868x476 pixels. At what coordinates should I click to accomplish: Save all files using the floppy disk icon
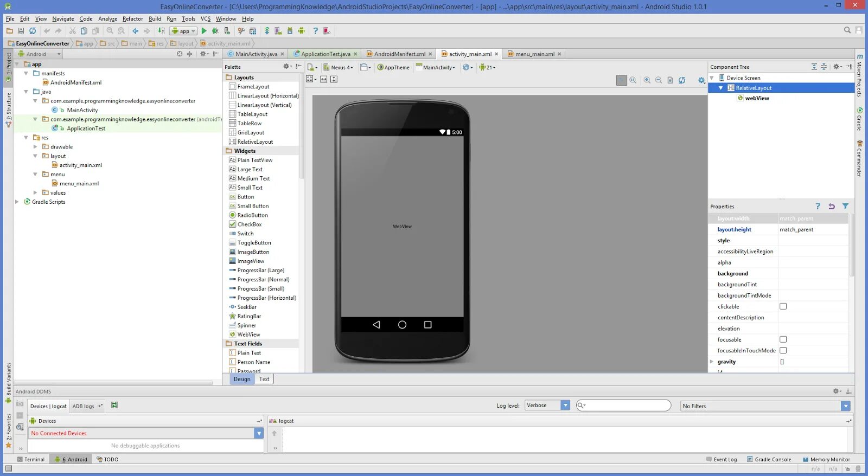[21, 31]
